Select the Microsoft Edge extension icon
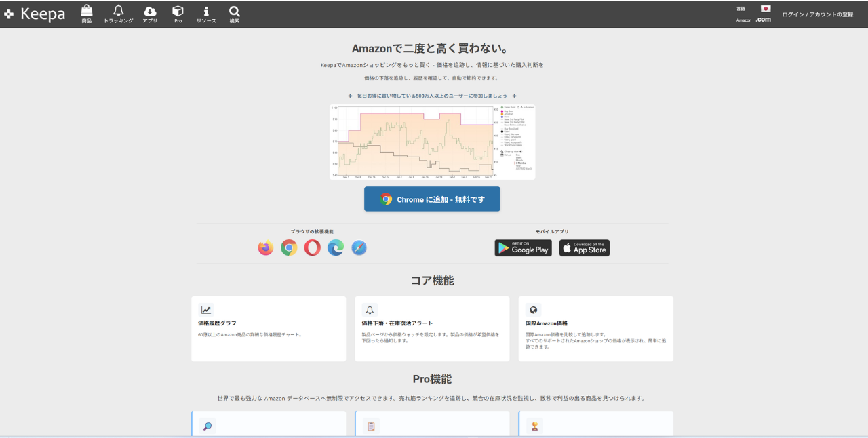This screenshot has width=868, height=438. point(336,248)
